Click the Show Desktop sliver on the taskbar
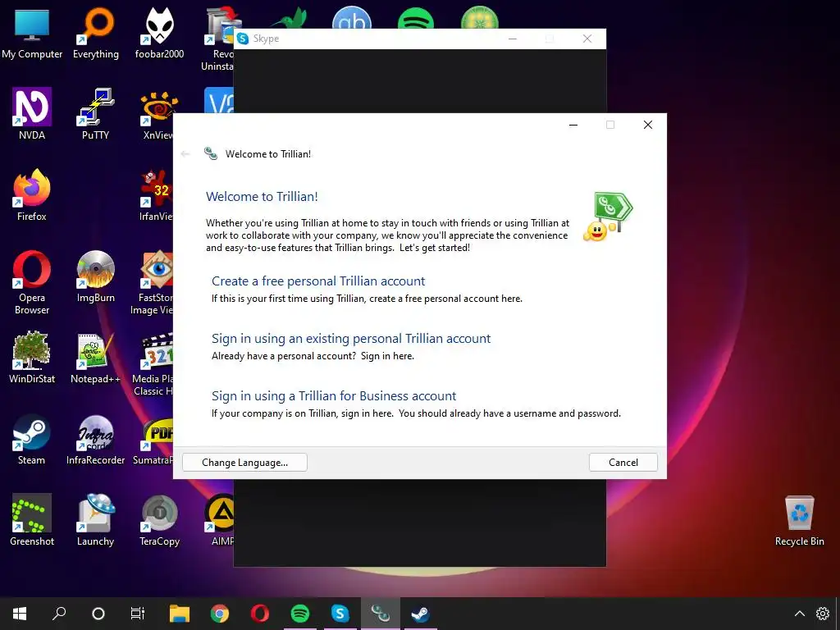The image size is (840, 630). click(838, 614)
